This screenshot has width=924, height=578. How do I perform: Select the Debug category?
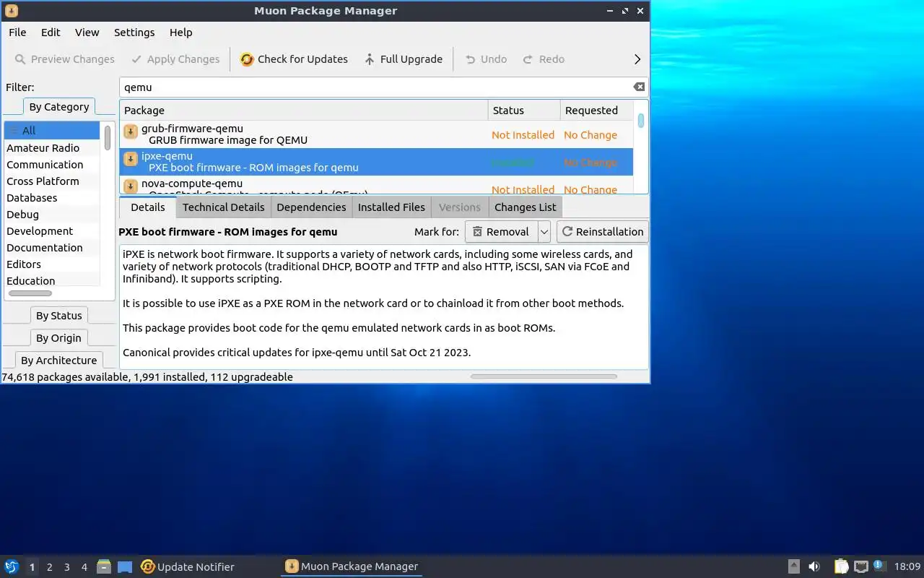tap(52, 215)
